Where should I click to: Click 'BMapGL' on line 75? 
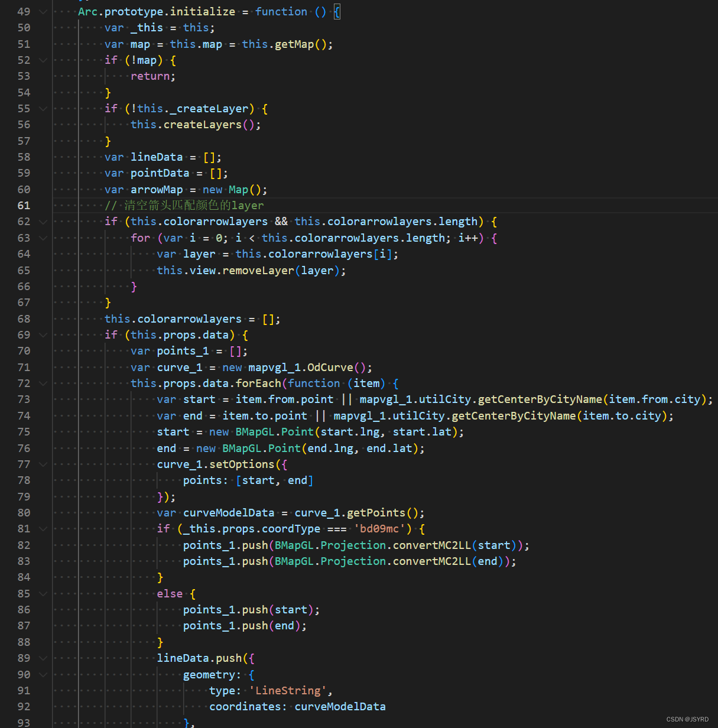(x=255, y=432)
